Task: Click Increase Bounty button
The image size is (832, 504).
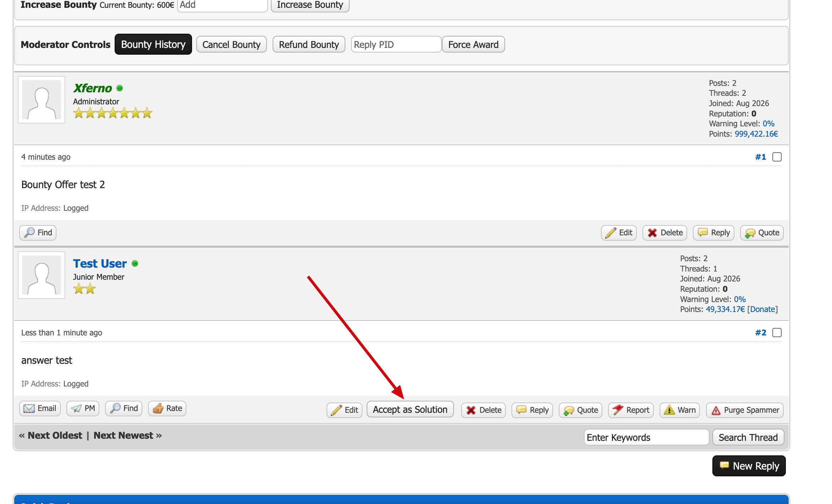Action: (x=310, y=5)
